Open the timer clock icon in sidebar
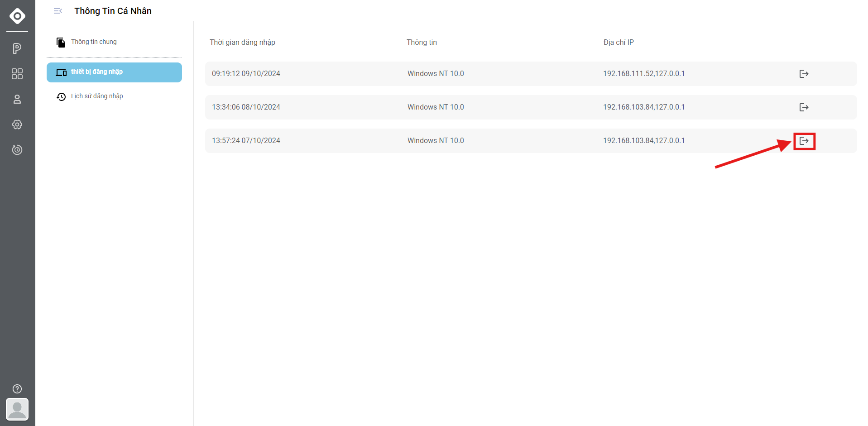The image size is (868, 426). [x=17, y=150]
